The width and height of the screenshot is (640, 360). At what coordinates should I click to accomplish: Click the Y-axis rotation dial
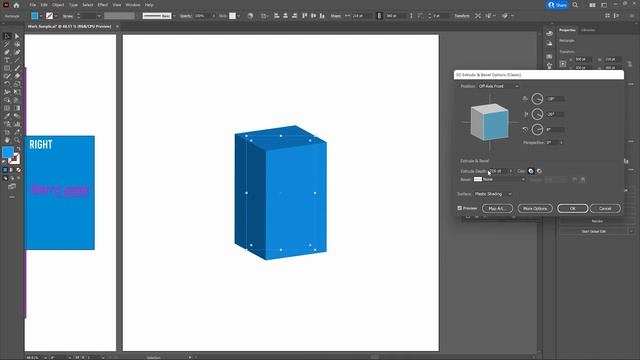click(x=537, y=114)
